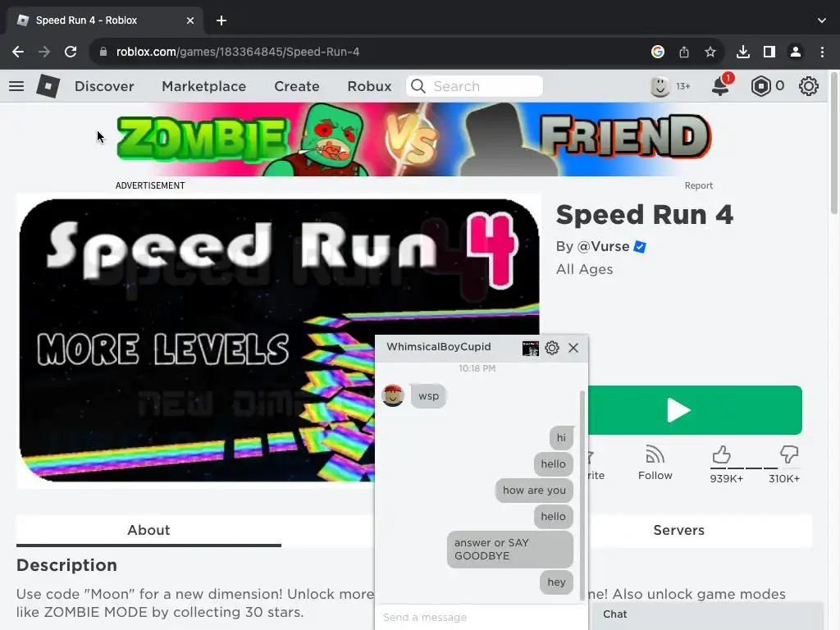Click the address bar lock icon
This screenshot has height=630, width=840.
tap(103, 52)
